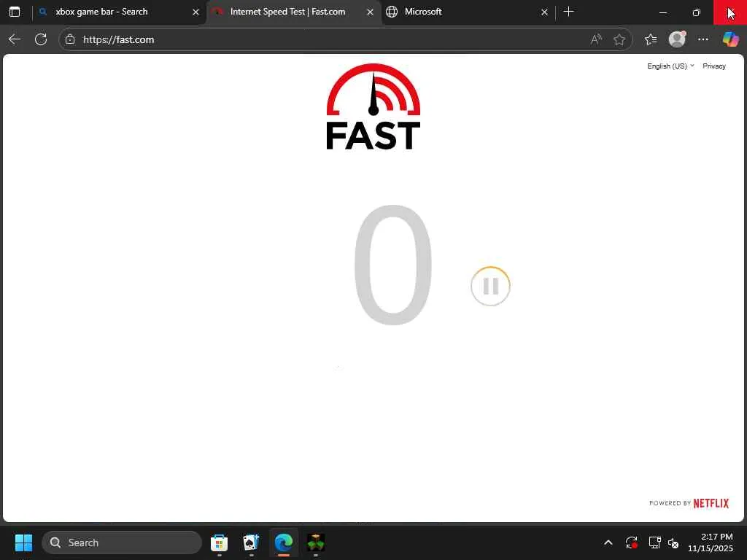
Task: Open the browser profile avatar
Action: pyautogui.click(x=677, y=39)
